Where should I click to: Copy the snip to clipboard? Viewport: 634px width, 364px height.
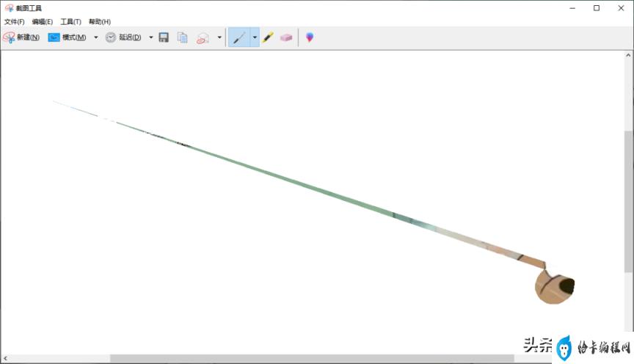pos(183,37)
